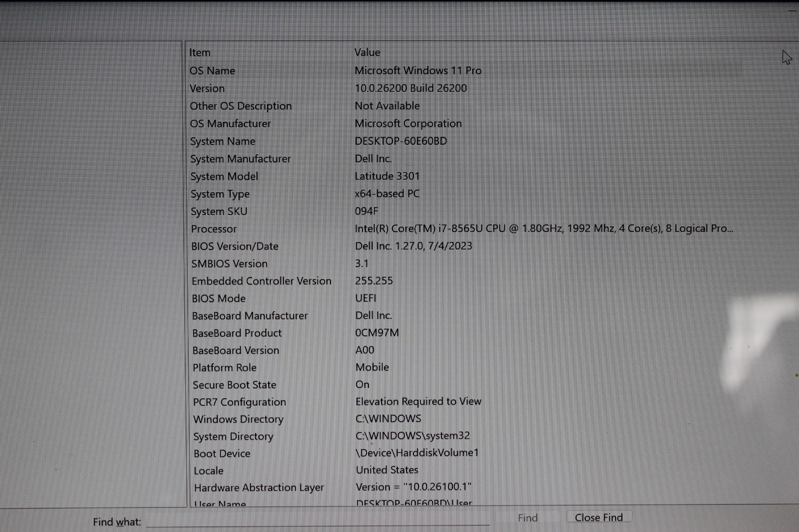
Task: Select the Mobile platform value
Action: tap(372, 367)
